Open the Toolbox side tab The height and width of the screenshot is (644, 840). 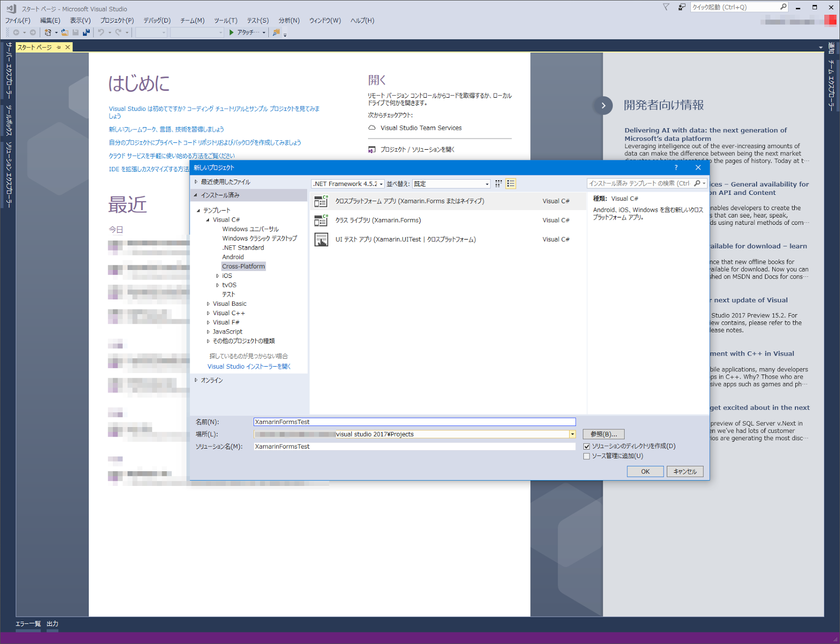coord(9,120)
